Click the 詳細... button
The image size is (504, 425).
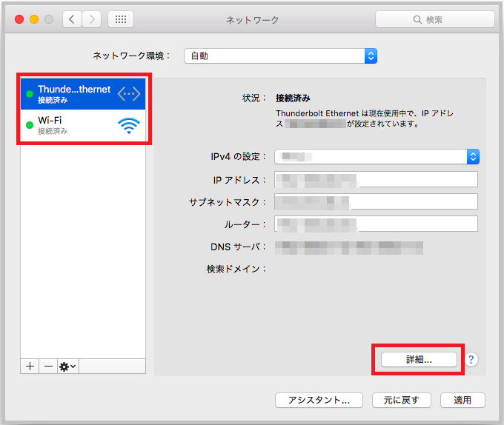[419, 359]
